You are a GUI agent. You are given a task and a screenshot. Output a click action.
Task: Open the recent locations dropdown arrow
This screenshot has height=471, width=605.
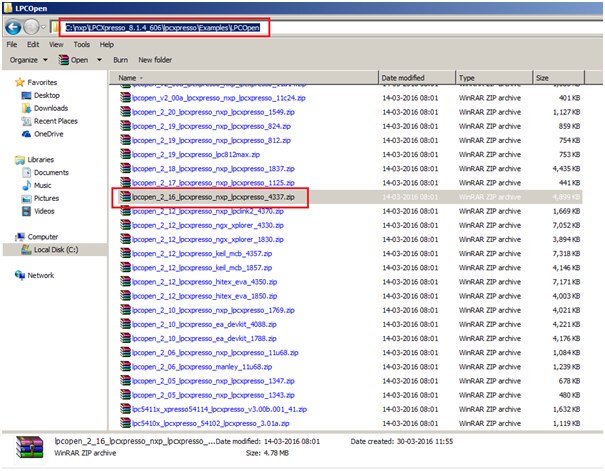point(43,27)
